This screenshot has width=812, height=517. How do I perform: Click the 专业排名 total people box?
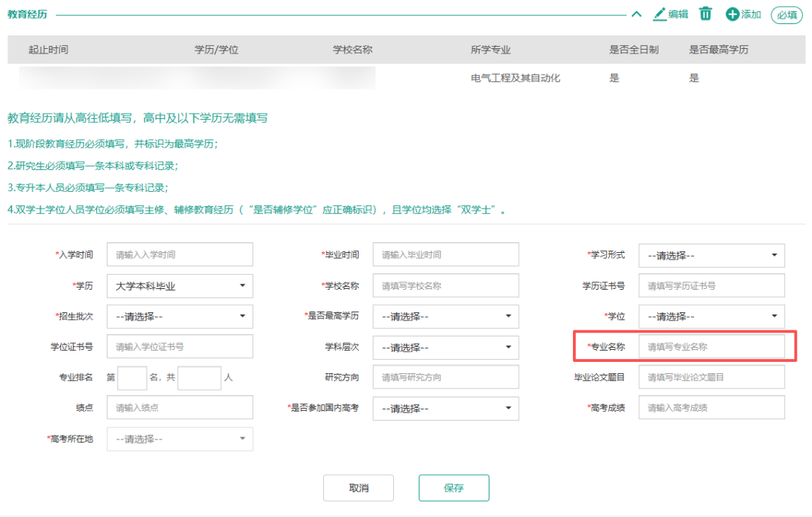click(199, 378)
